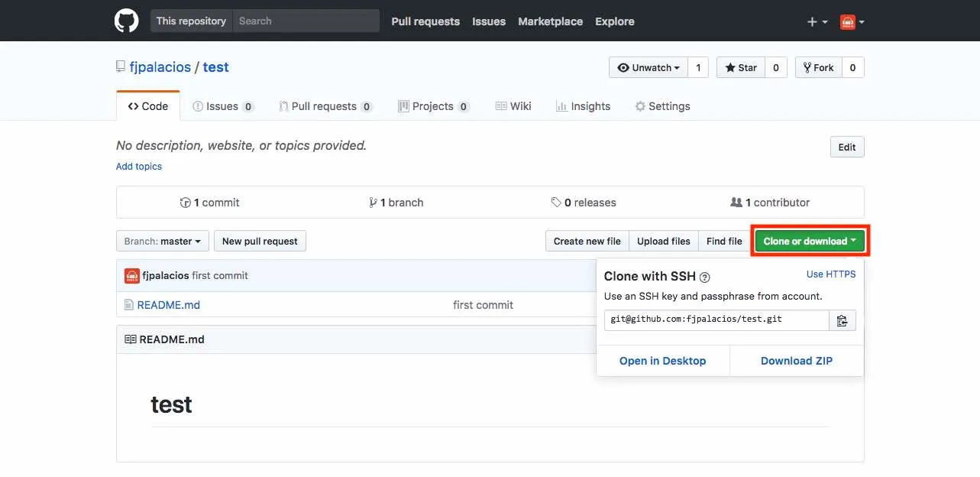Screen dimensions: 980x477
Task: Switch to the repository Issues tab
Action: point(223,106)
